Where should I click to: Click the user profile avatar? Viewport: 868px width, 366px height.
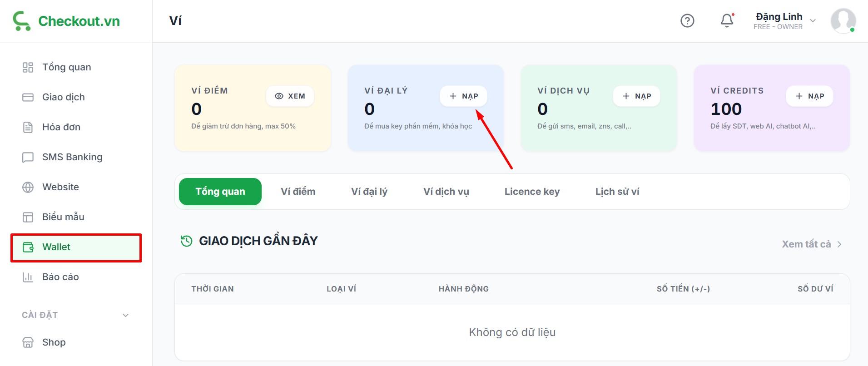pos(843,21)
